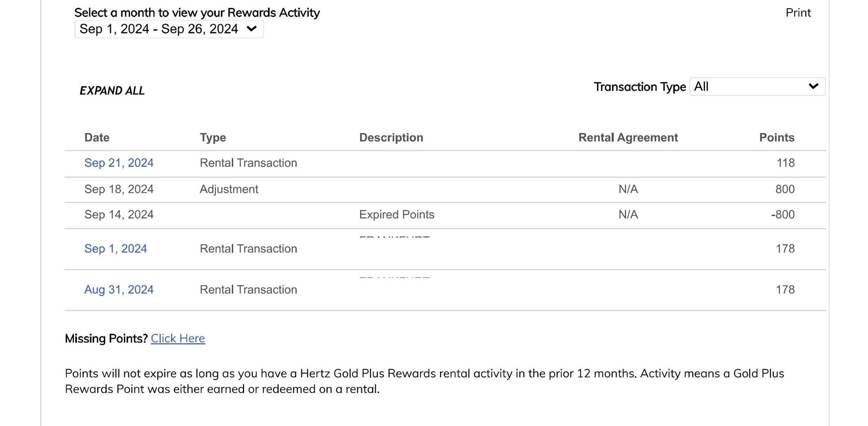The height and width of the screenshot is (426, 868).
Task: Click the Rental Agreement column header
Action: coord(628,137)
